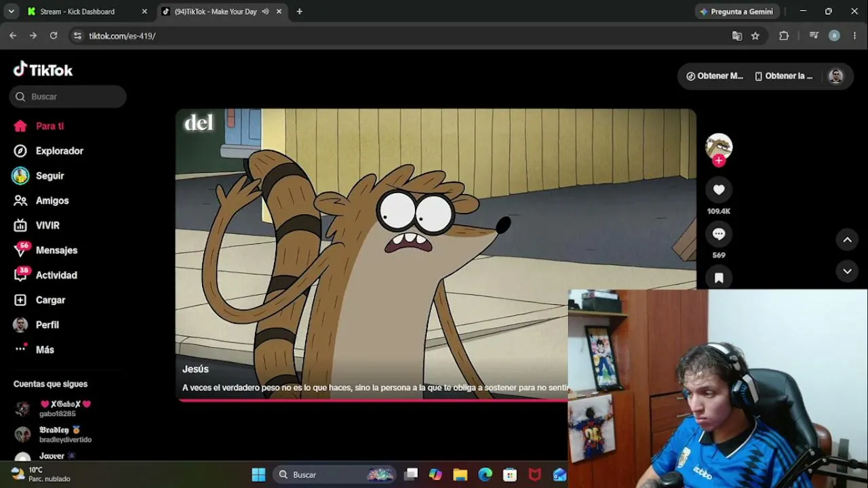Open Microsoft Store from the taskbar
Image resolution: width=868 pixels, height=488 pixels.
pos(510,474)
